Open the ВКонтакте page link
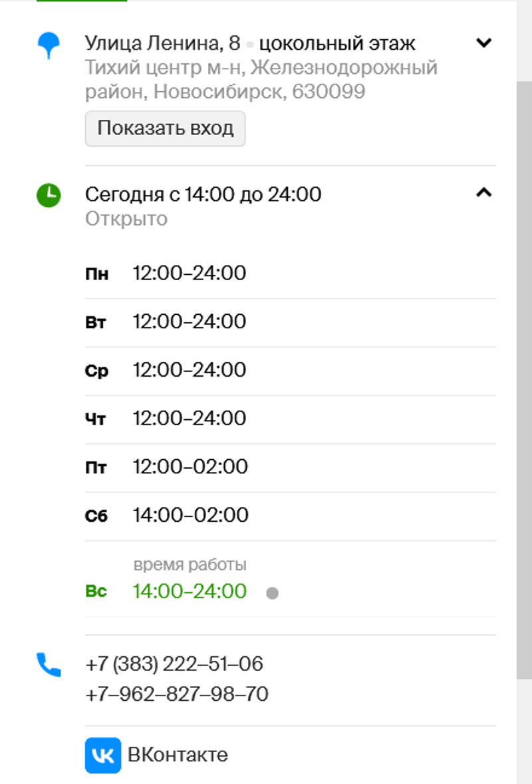The width and height of the screenshot is (532, 784). pyautogui.click(x=178, y=755)
